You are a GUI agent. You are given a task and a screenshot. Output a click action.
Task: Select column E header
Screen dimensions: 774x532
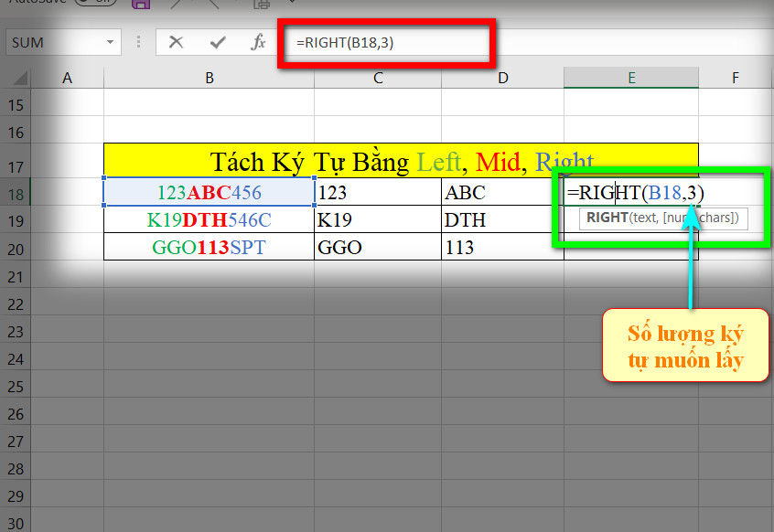(631, 78)
